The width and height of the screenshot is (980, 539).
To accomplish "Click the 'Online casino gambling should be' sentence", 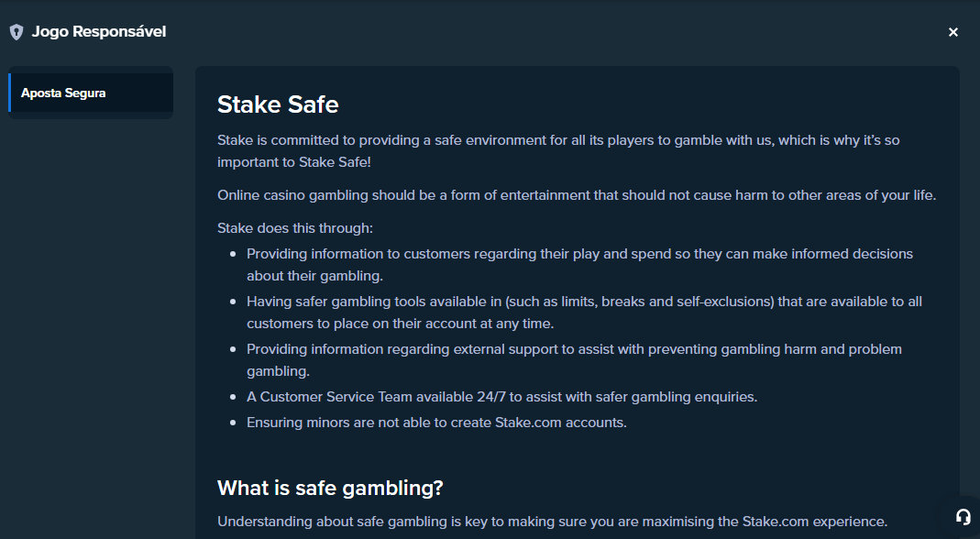I will pyautogui.click(x=577, y=195).
